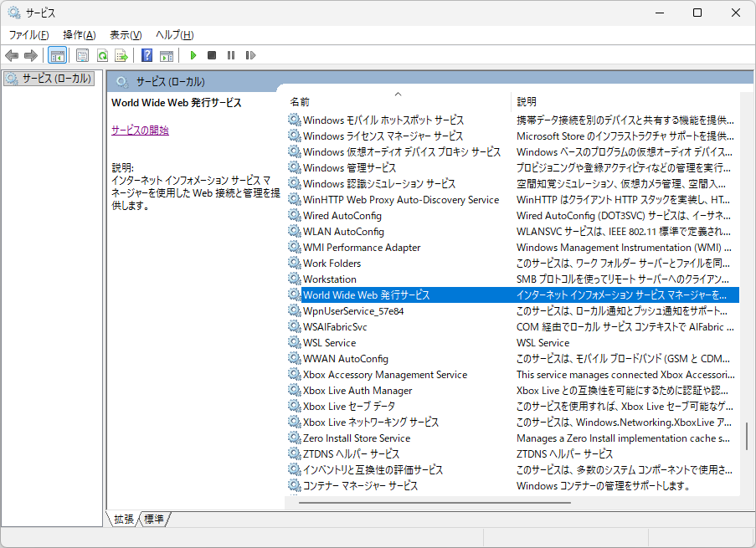The width and height of the screenshot is (756, 548).
Task: Open the ヘルプ(H) menu
Action: pyautogui.click(x=174, y=34)
